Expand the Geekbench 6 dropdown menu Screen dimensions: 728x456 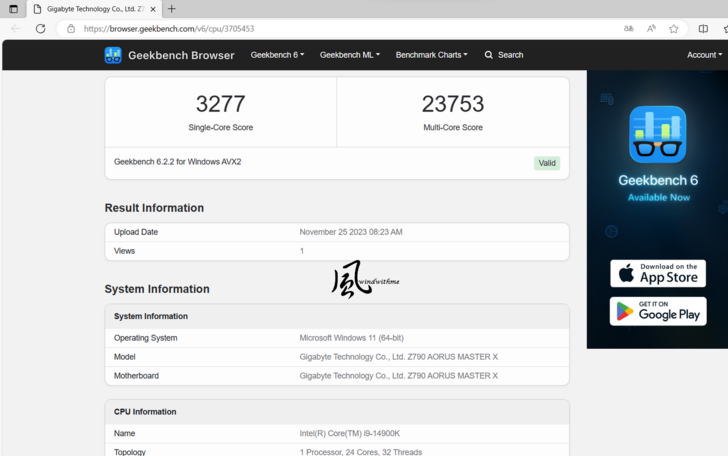(277, 55)
